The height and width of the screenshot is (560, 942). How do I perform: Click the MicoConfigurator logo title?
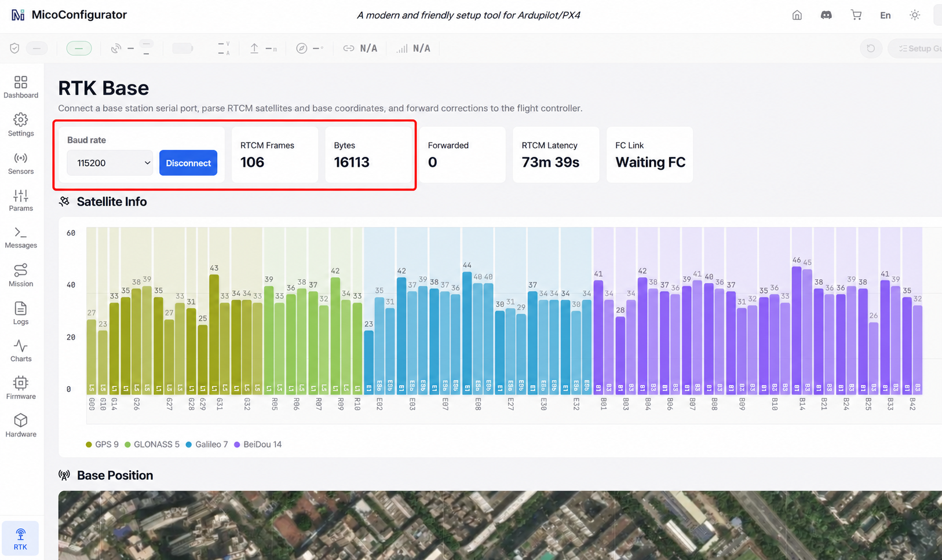tap(69, 15)
